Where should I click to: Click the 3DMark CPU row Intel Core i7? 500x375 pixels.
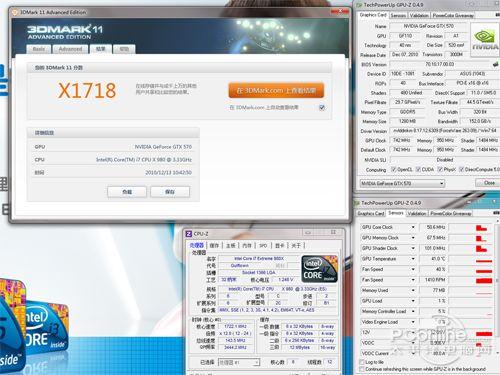(113, 160)
